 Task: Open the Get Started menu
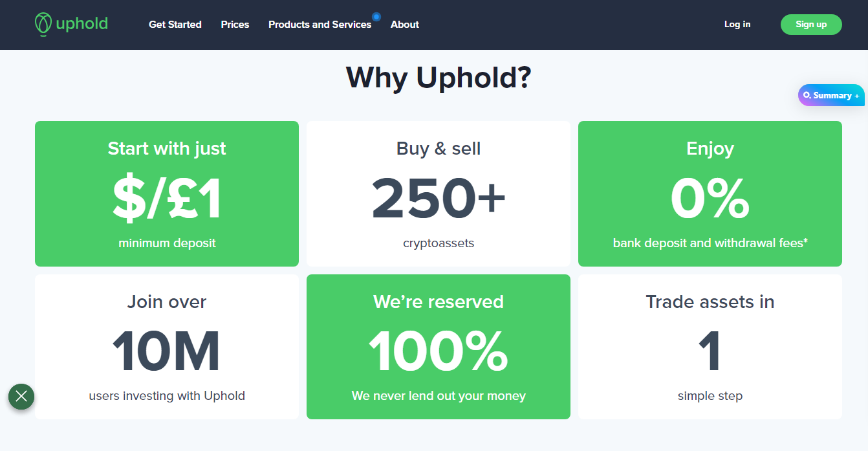coord(175,25)
